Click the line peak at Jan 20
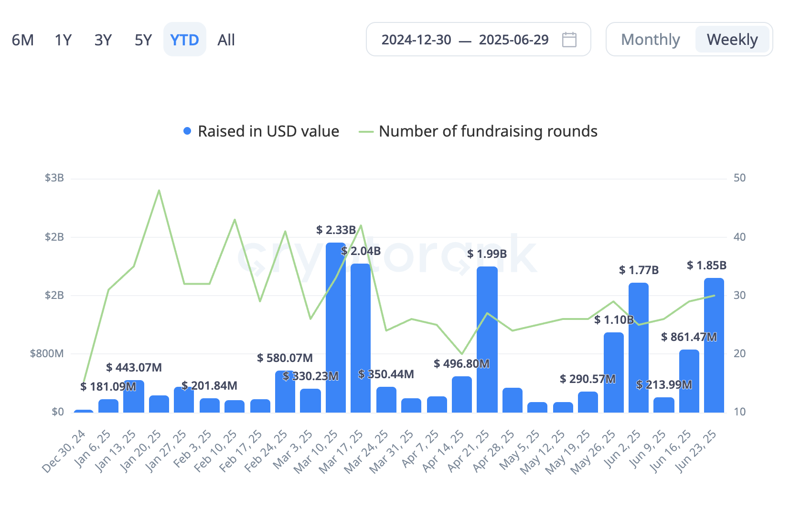Image resolution: width=812 pixels, height=510 pixels. (159, 191)
